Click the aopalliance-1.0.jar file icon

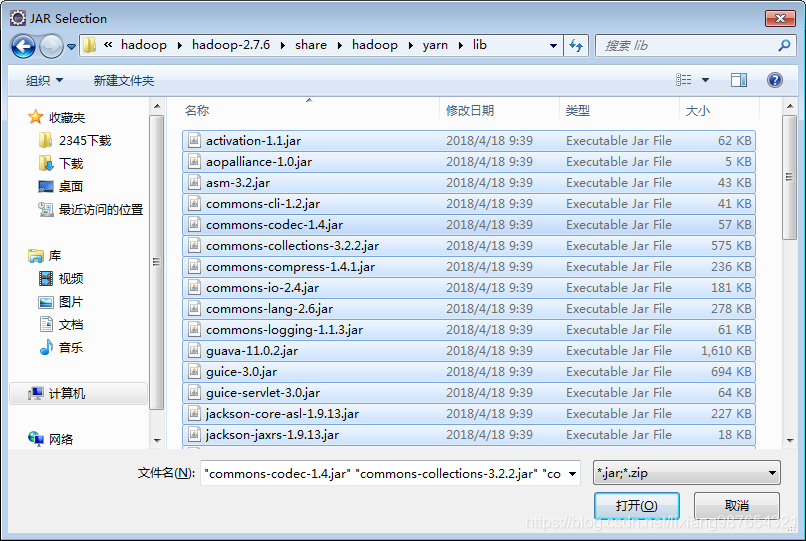pyautogui.click(x=194, y=161)
